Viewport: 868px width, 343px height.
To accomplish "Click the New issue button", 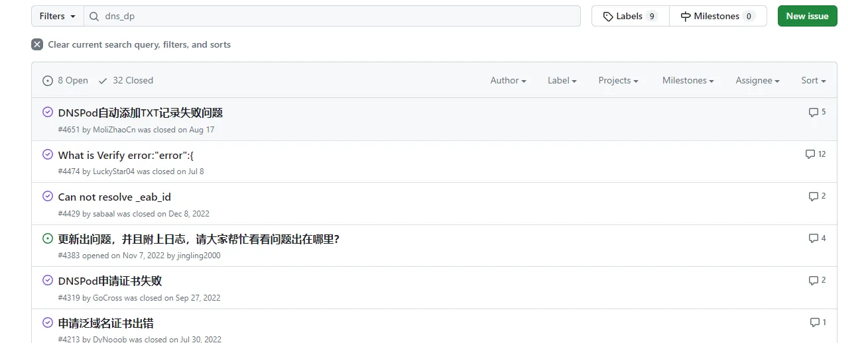I will click(x=807, y=16).
